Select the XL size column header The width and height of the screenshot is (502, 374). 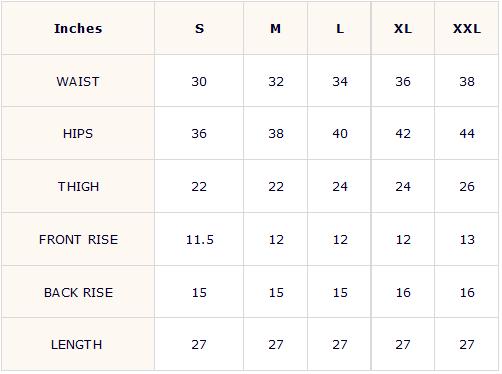[403, 29]
